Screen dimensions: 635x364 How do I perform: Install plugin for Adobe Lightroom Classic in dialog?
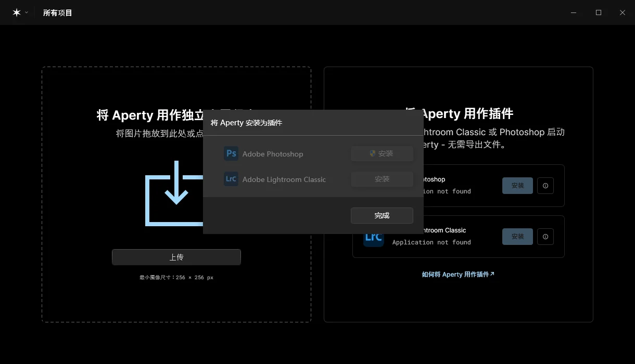[382, 179]
